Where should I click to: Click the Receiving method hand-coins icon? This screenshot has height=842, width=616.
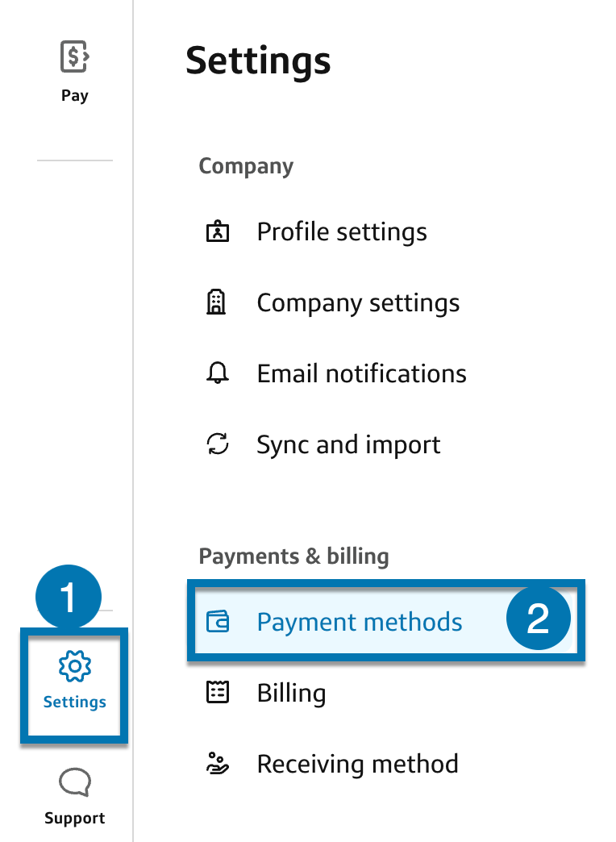pos(218,764)
